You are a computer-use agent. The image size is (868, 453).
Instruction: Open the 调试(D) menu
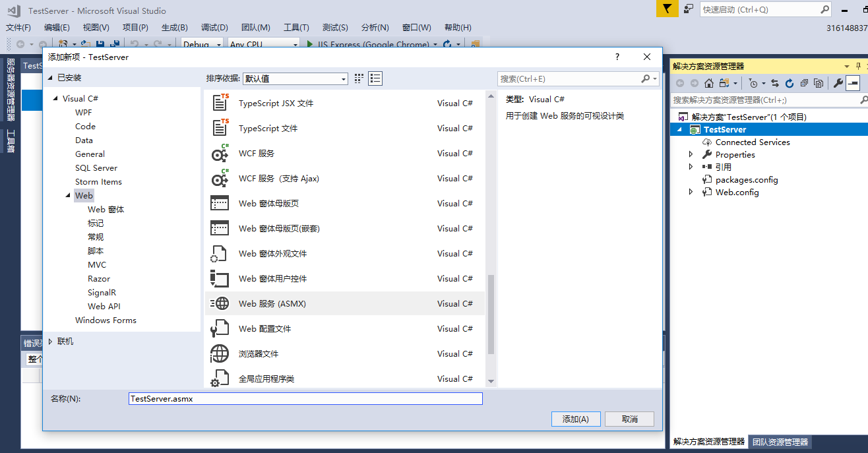tap(214, 27)
